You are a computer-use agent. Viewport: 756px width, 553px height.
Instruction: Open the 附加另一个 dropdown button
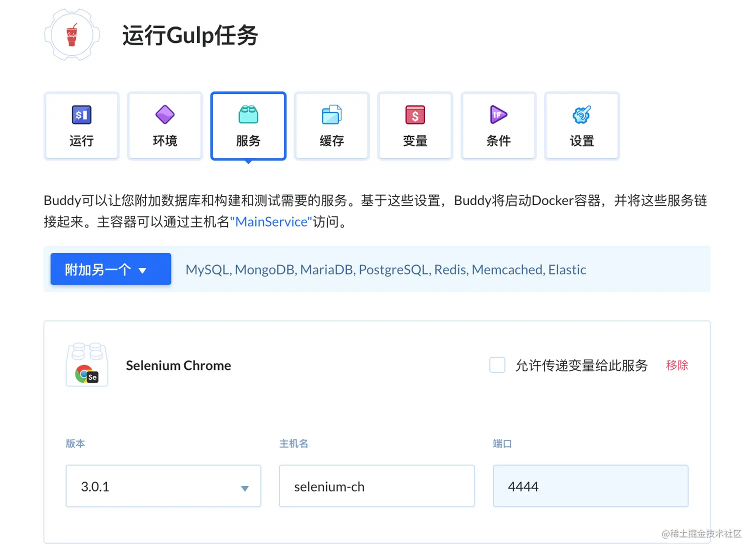coord(111,269)
